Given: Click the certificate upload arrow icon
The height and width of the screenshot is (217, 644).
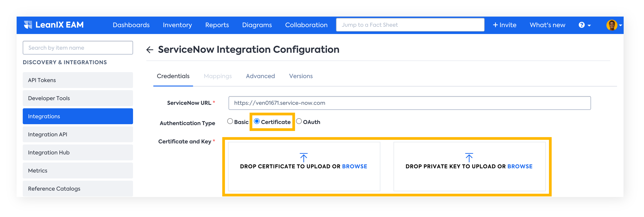Looking at the screenshot, I should point(303,158).
